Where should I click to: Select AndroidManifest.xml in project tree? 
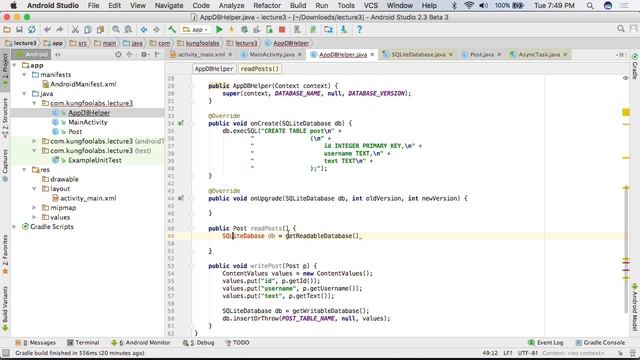click(83, 84)
